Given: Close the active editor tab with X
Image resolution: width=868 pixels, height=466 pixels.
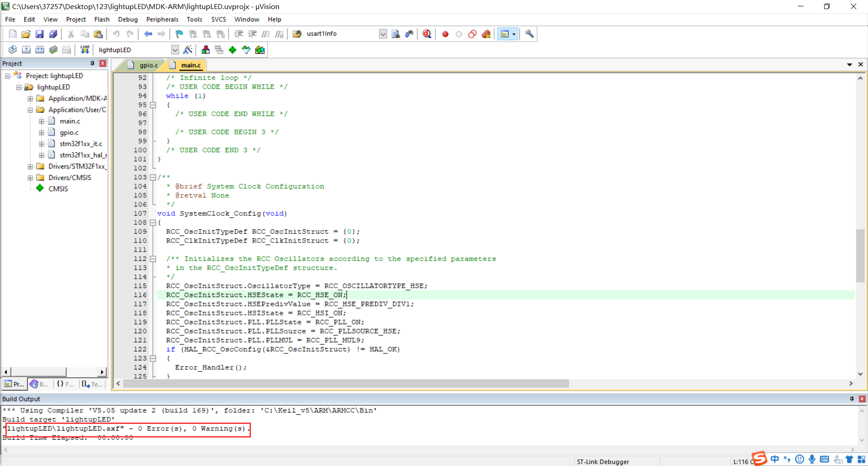Looking at the screenshot, I should click(860, 65).
